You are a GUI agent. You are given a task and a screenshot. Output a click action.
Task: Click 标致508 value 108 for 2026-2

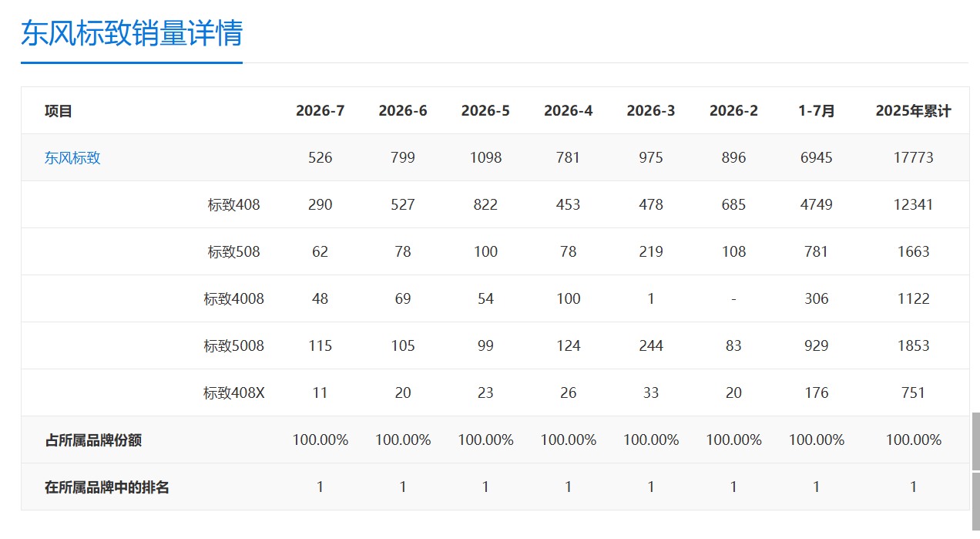pyautogui.click(x=733, y=252)
